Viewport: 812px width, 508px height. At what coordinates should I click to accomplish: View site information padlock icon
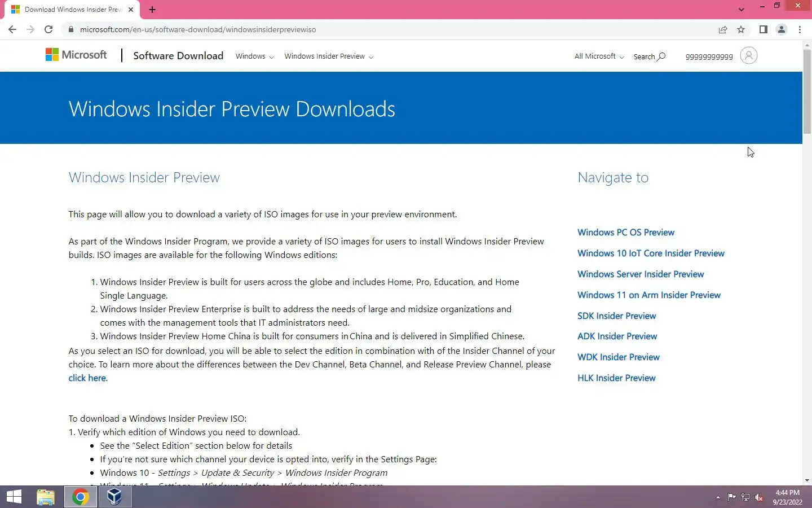click(70, 29)
